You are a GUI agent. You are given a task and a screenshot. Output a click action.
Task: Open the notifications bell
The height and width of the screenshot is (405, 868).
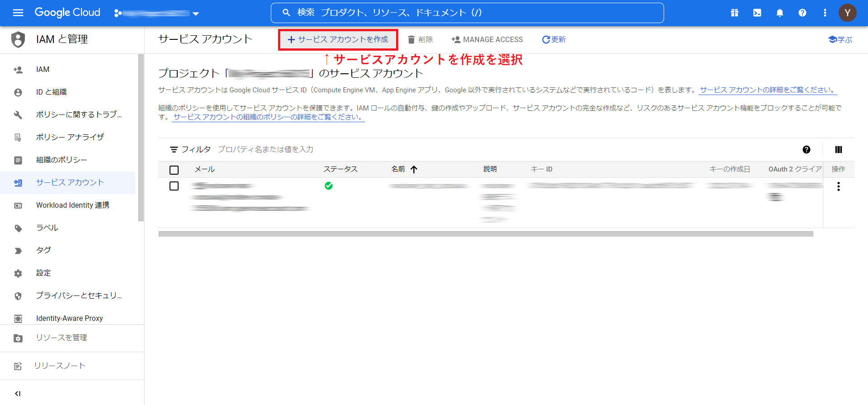(780, 13)
